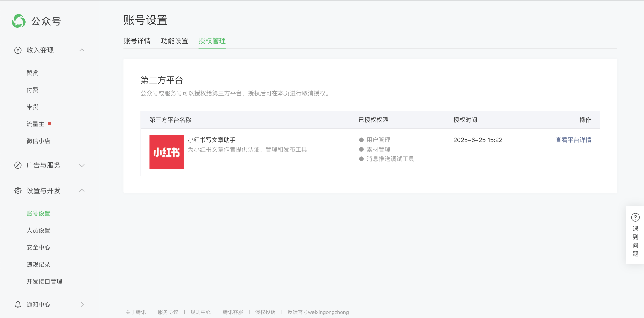The width and height of the screenshot is (644, 318).
Task: Click the 小红书 red logo thumbnail
Action: click(x=166, y=152)
